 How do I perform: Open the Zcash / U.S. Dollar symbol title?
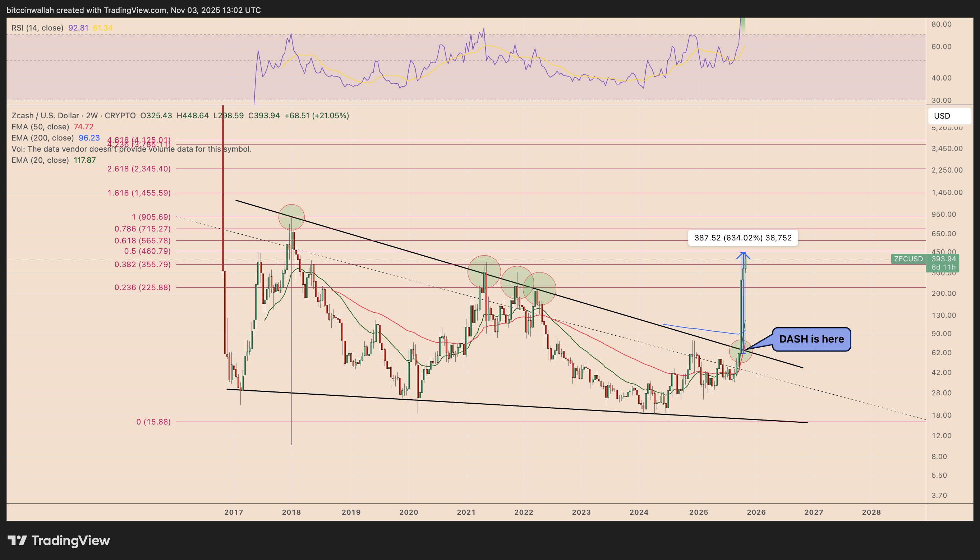[45, 115]
